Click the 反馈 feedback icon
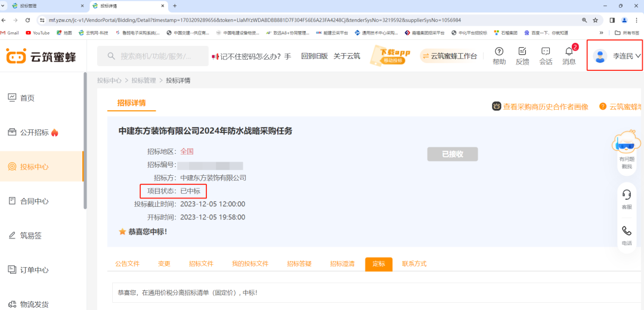Screen dimensions: 644x310 522,56
